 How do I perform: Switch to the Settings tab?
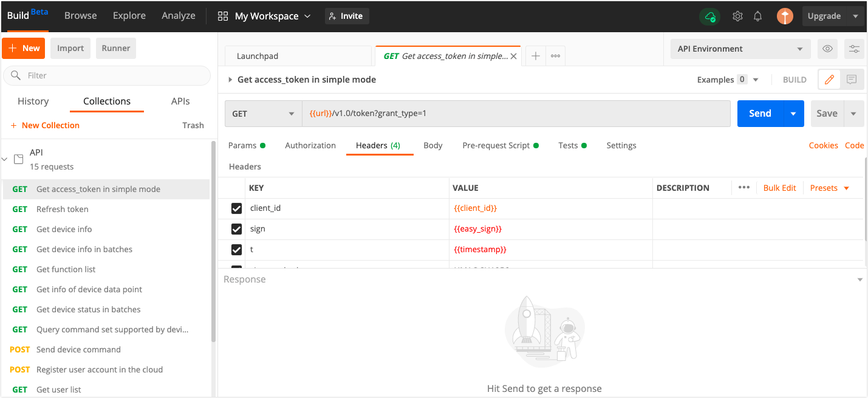click(621, 145)
